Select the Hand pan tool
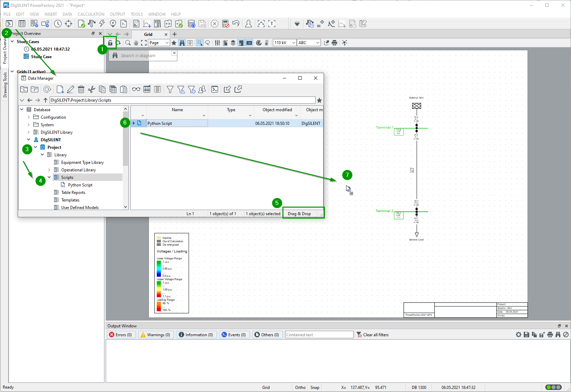The width and height of the screenshot is (571, 392). (136, 43)
